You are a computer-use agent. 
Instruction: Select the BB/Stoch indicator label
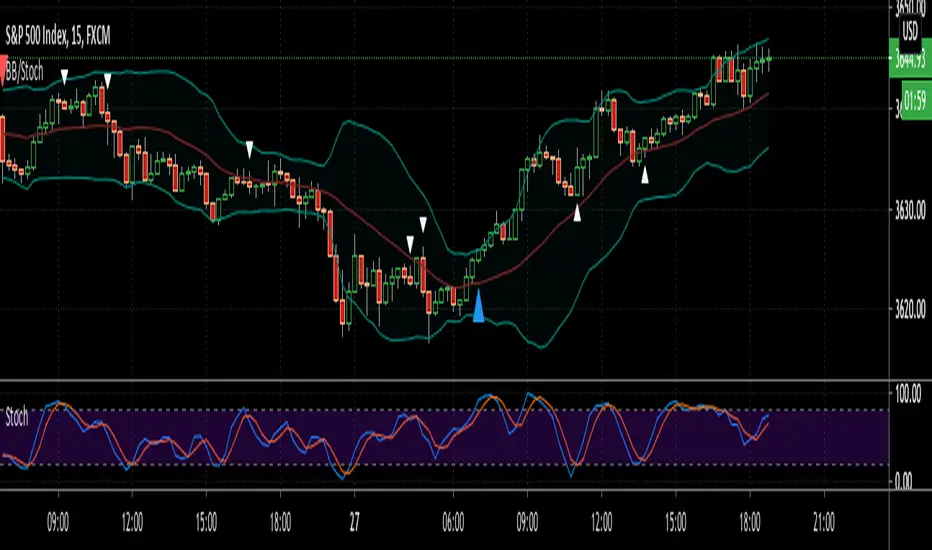[x=24, y=73]
